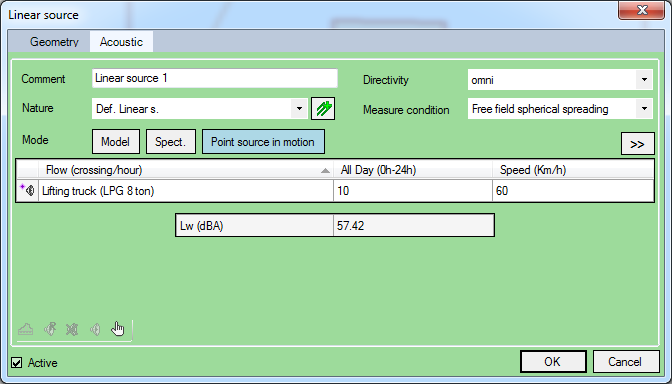Open the Directivity dropdown arrow

click(x=644, y=80)
